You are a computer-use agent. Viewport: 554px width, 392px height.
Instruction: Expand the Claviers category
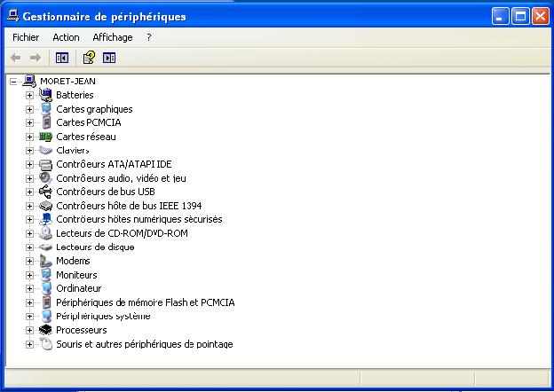click(x=29, y=151)
